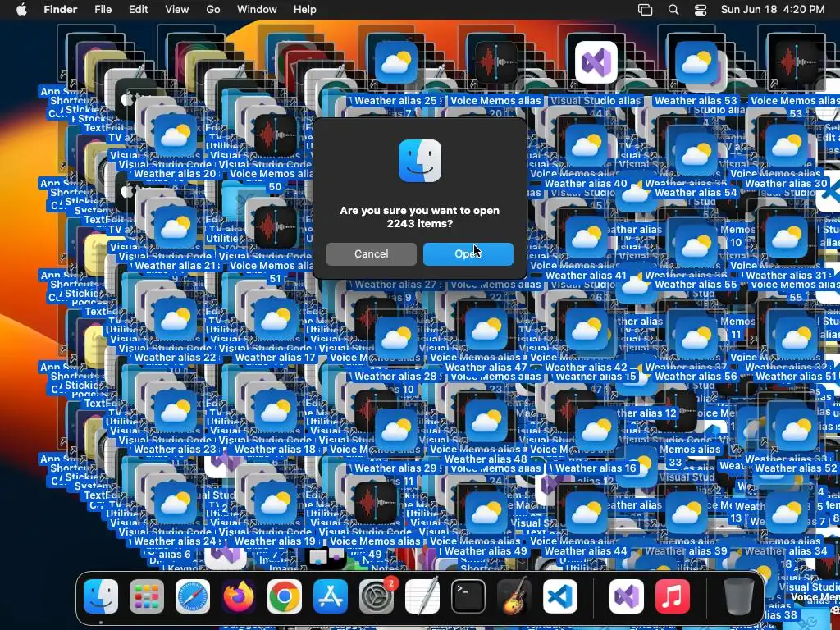Open the File menu
The height and width of the screenshot is (630, 840).
[103, 10]
